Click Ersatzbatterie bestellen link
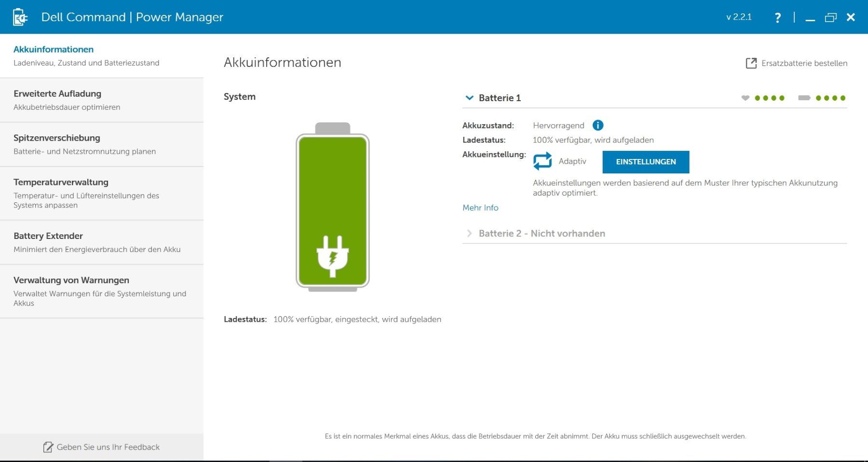The image size is (868, 462). [804, 63]
